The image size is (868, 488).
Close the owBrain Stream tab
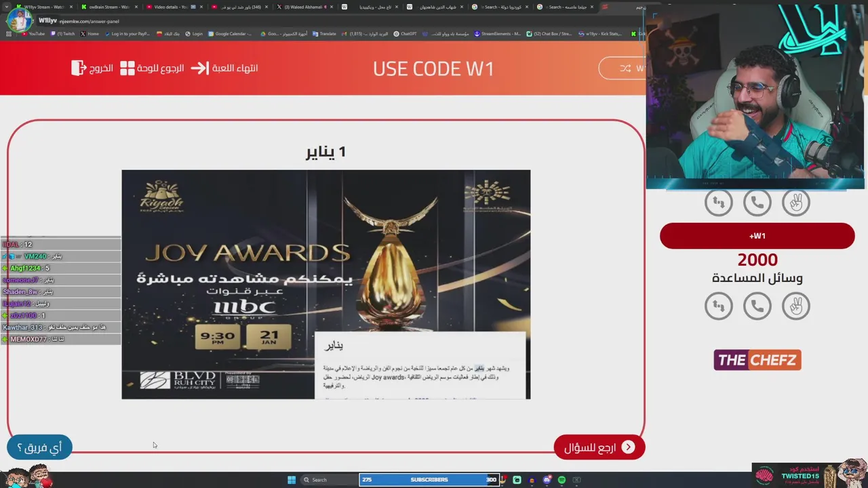coord(136,7)
